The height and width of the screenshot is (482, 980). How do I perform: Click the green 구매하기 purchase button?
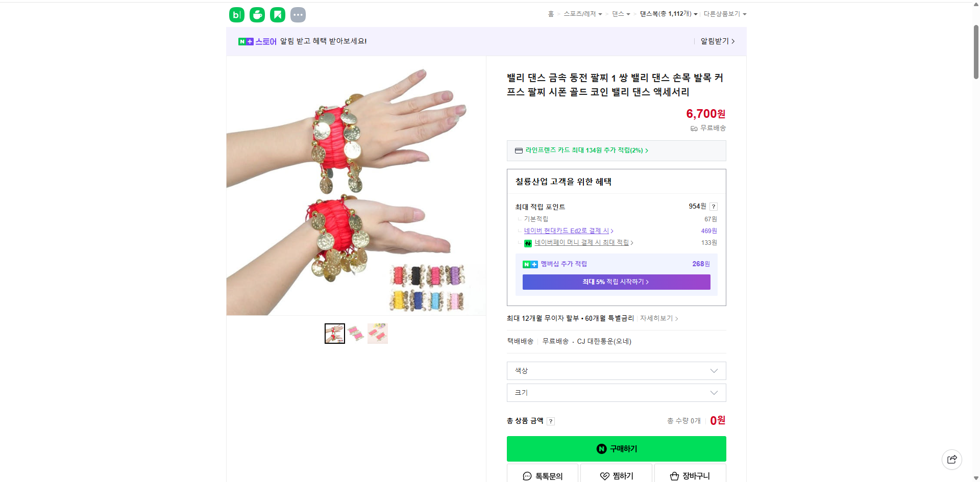pos(616,449)
